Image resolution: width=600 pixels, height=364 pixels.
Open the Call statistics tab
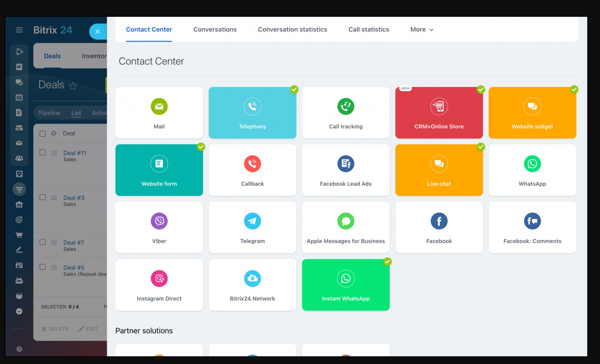tap(369, 30)
